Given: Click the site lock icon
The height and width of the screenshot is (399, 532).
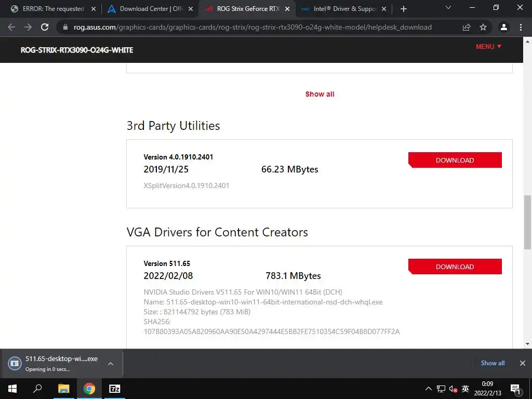Looking at the screenshot, I should pos(65,27).
